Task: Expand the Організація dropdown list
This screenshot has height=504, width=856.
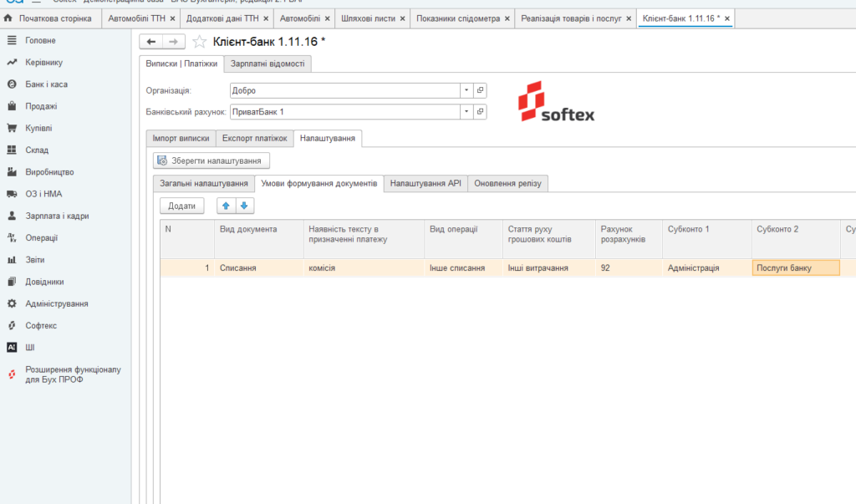Action: click(466, 90)
